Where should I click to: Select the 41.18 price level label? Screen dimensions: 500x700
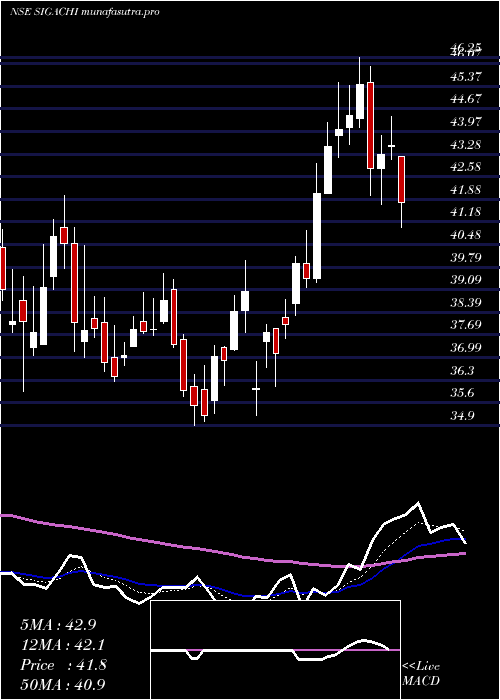tap(466, 212)
